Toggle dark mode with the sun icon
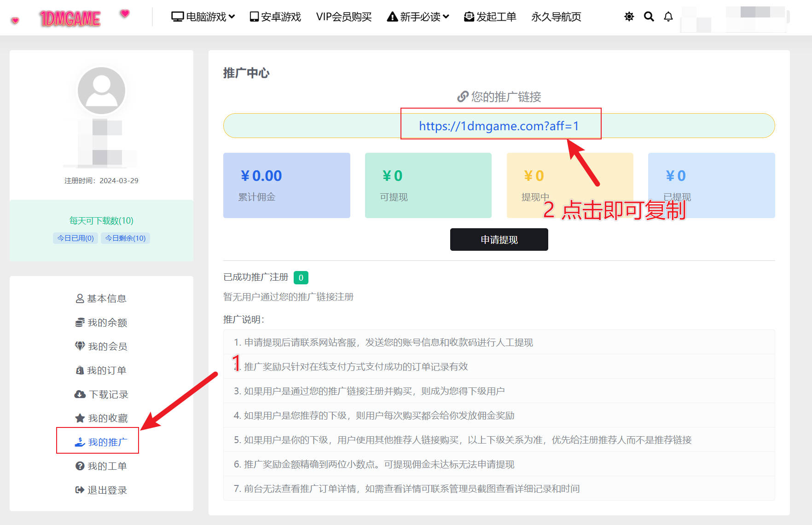812x525 pixels. (629, 17)
